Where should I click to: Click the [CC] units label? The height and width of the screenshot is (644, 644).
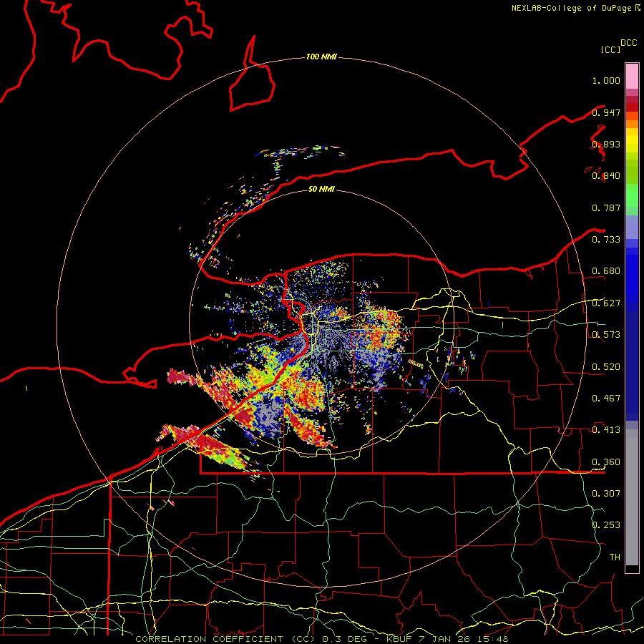click(610, 49)
